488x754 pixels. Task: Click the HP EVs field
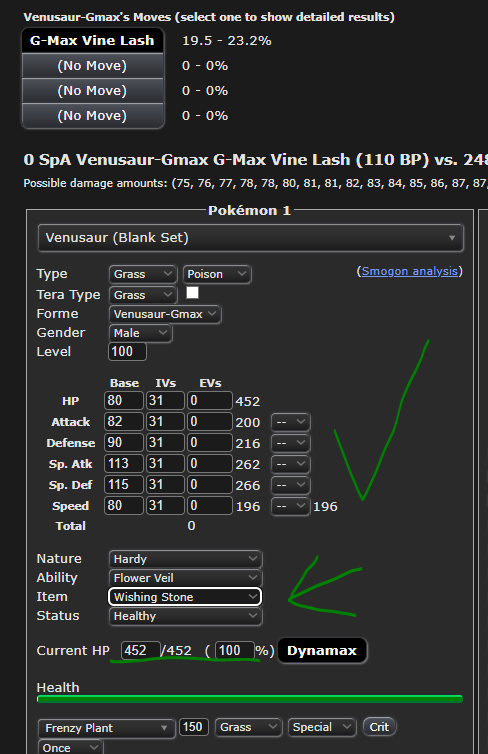210,401
